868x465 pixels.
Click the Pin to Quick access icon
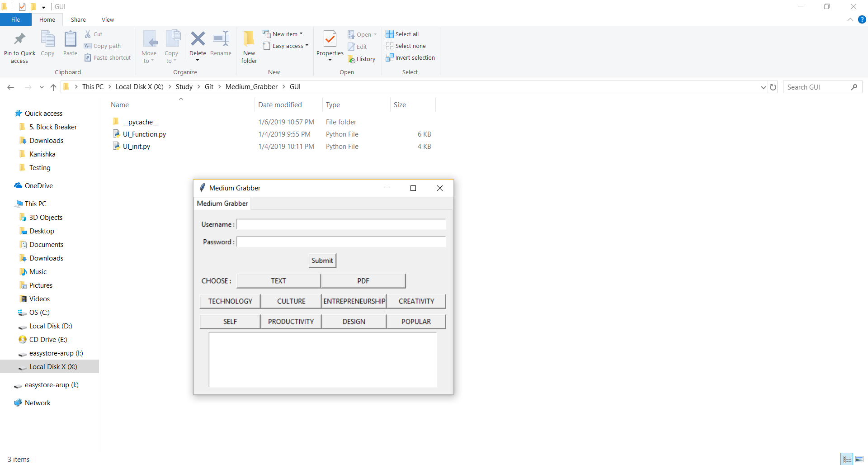19,39
